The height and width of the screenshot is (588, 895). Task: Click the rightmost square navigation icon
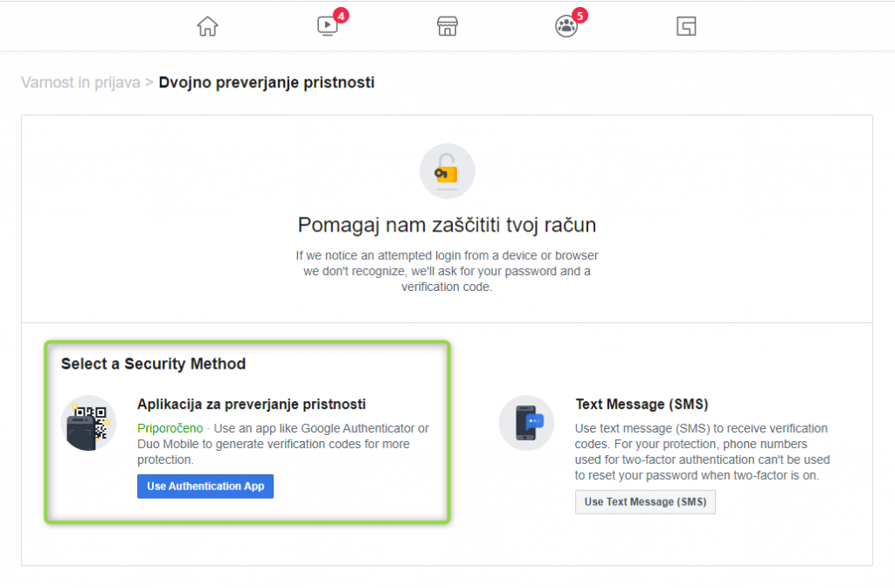pyautogui.click(x=686, y=26)
